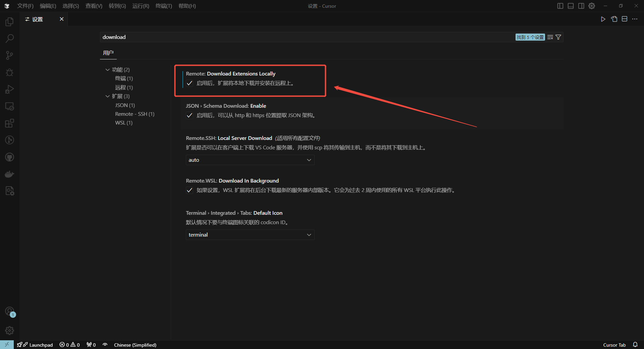This screenshot has width=644, height=349.
Task: Open the Local Server Download auto dropdown
Action: (x=250, y=160)
